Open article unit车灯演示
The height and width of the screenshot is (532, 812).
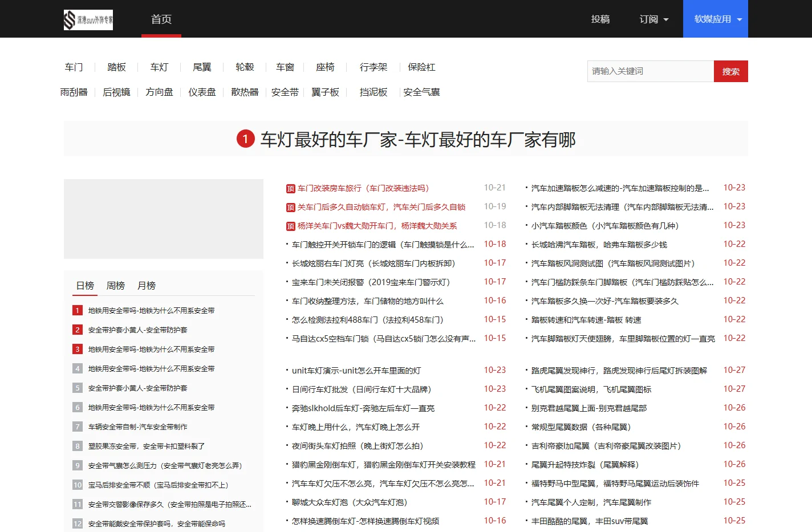click(x=356, y=371)
